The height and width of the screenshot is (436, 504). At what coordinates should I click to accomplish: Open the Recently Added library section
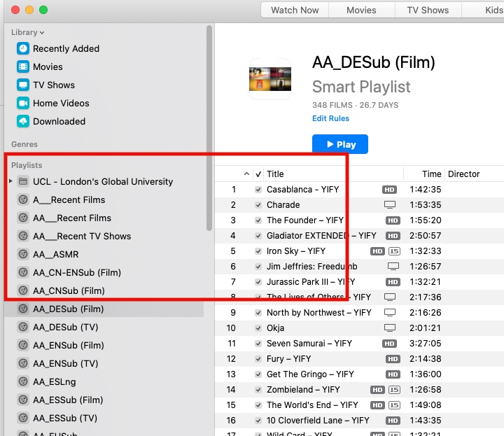[66, 48]
